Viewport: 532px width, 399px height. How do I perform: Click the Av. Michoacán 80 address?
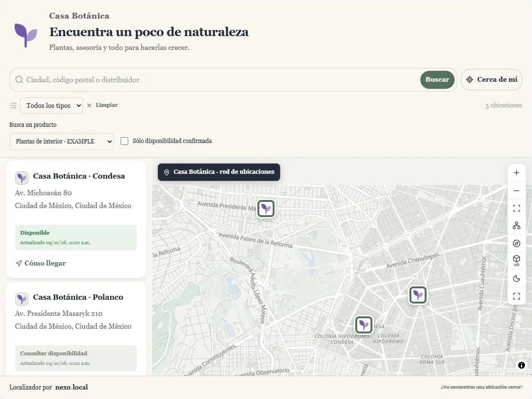[43, 193]
